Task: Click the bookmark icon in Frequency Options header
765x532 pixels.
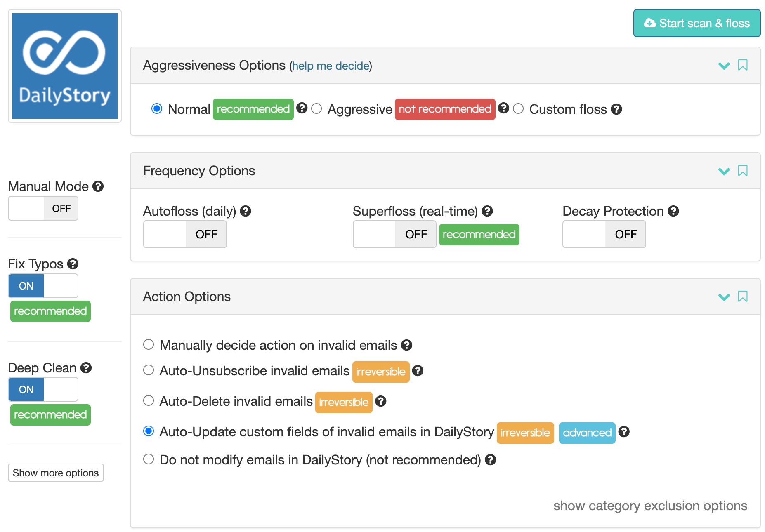Action: [742, 171]
